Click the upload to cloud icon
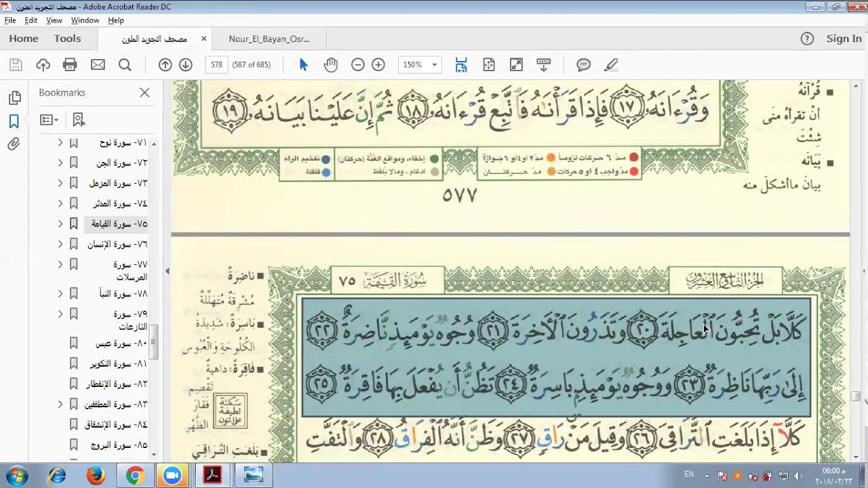 click(43, 64)
